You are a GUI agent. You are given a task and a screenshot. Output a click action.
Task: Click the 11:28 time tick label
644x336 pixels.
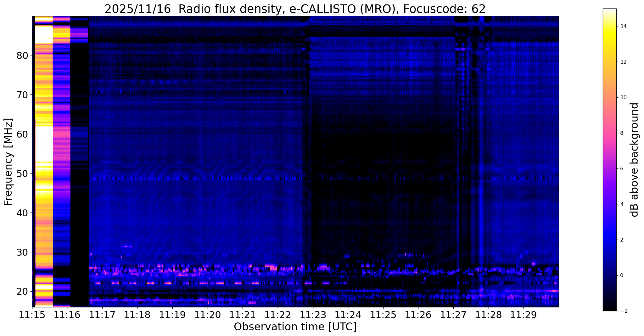click(x=488, y=315)
